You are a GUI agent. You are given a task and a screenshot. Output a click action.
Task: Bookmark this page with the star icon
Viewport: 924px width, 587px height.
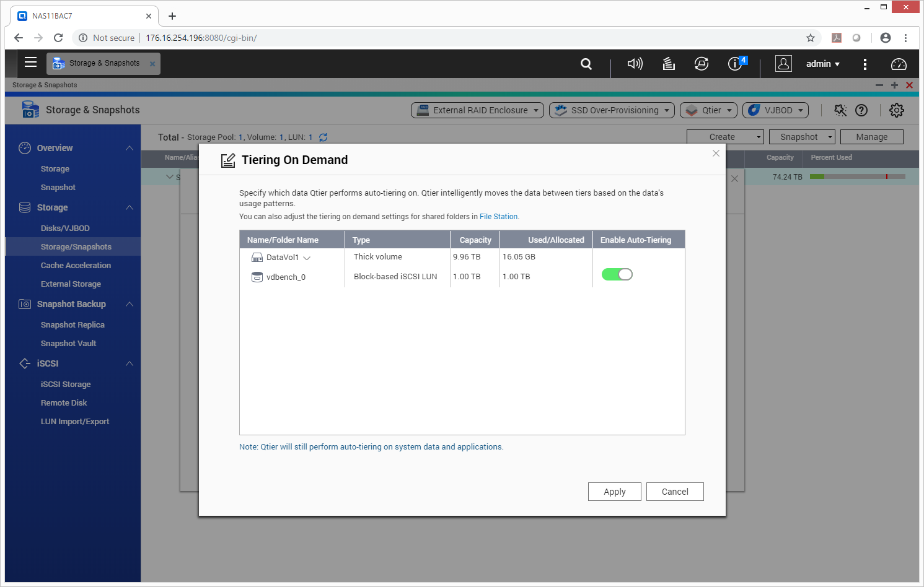click(x=811, y=38)
